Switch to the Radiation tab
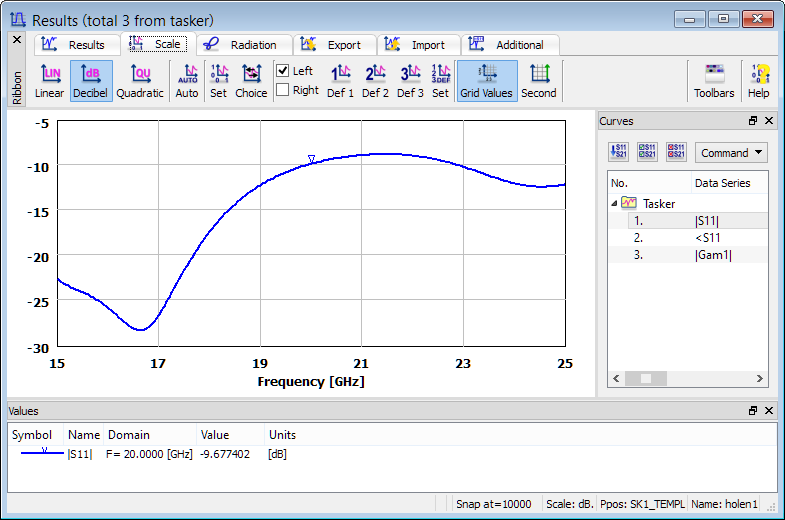 click(244, 45)
